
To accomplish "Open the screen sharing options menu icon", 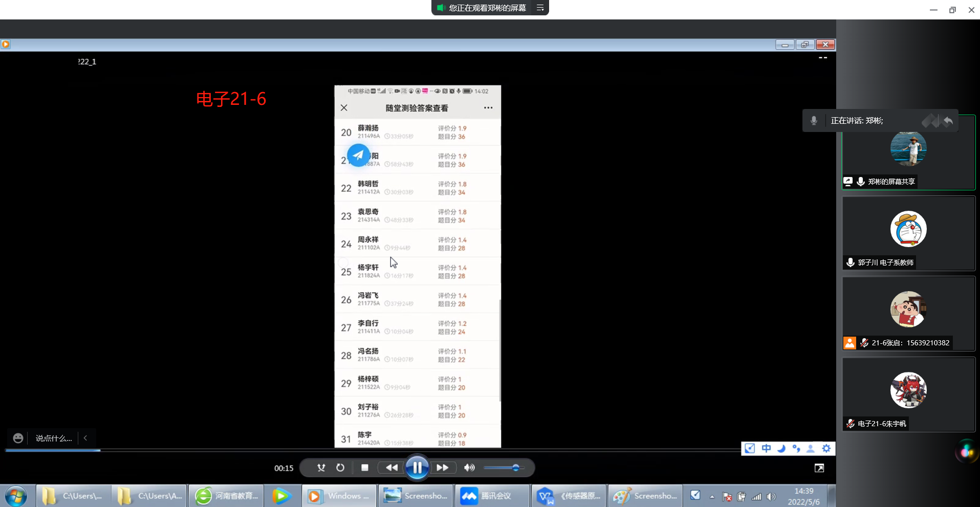I will click(540, 8).
